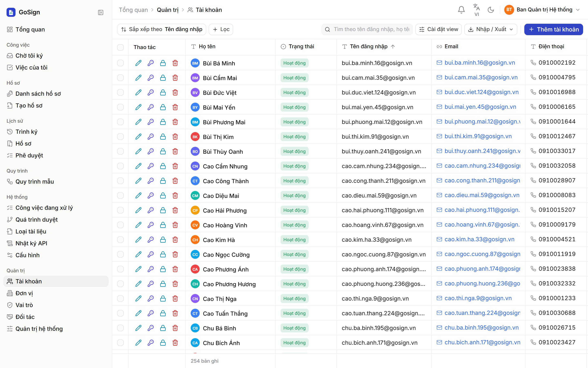Toggle the select-all header checkbox
This screenshot has height=368, width=588.
pyautogui.click(x=120, y=47)
